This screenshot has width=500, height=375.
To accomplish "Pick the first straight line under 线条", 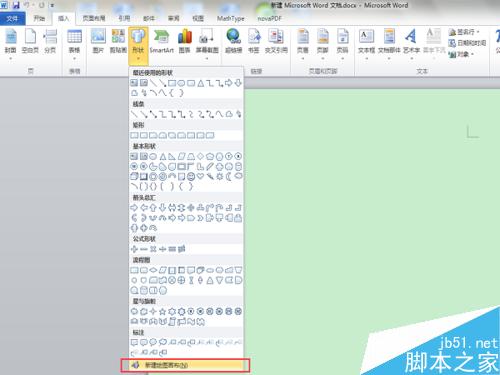I will coord(134,114).
